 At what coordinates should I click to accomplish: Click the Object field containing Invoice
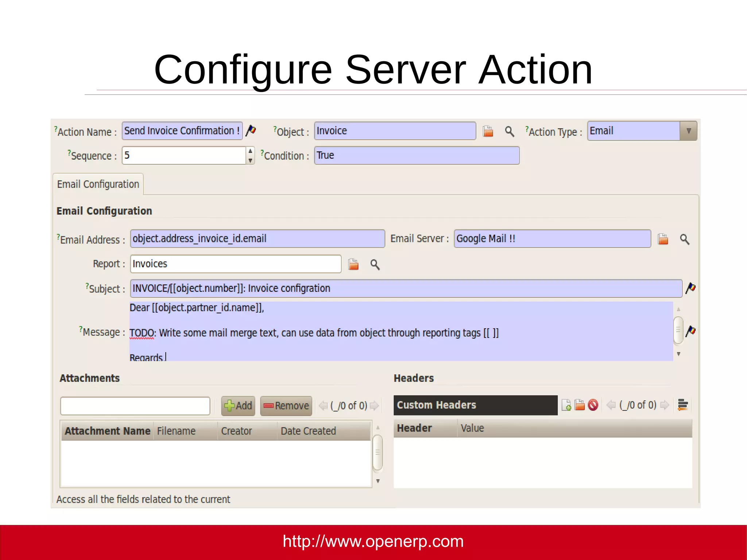click(395, 131)
